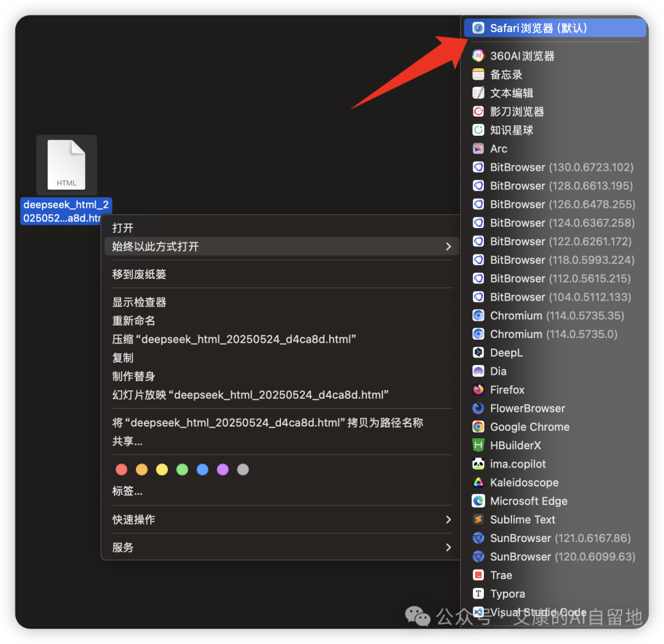The image size is (664, 644).
Task: Choose 拷贝为路径名称 menu entry
Action: 281,423
